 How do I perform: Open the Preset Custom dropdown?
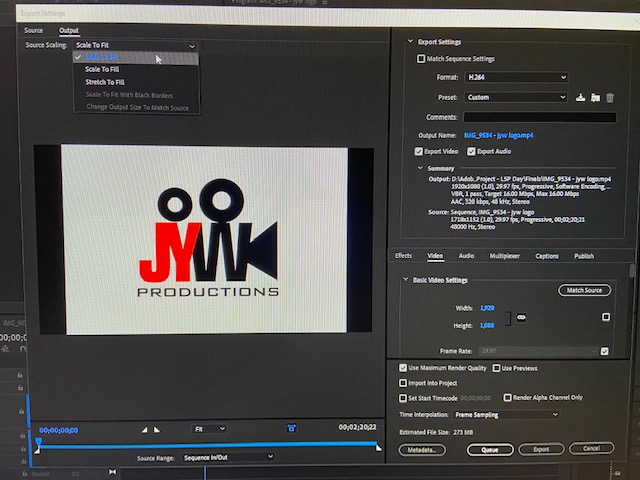click(516, 97)
